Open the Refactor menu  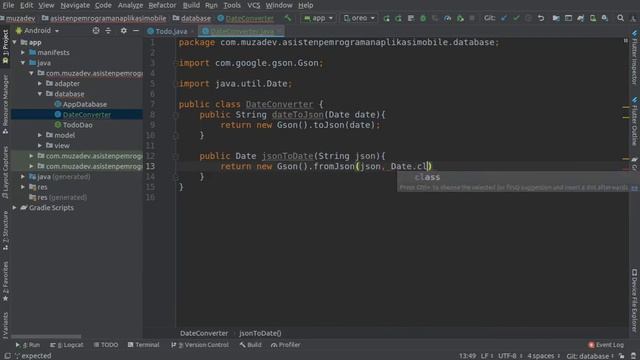coord(162,5)
